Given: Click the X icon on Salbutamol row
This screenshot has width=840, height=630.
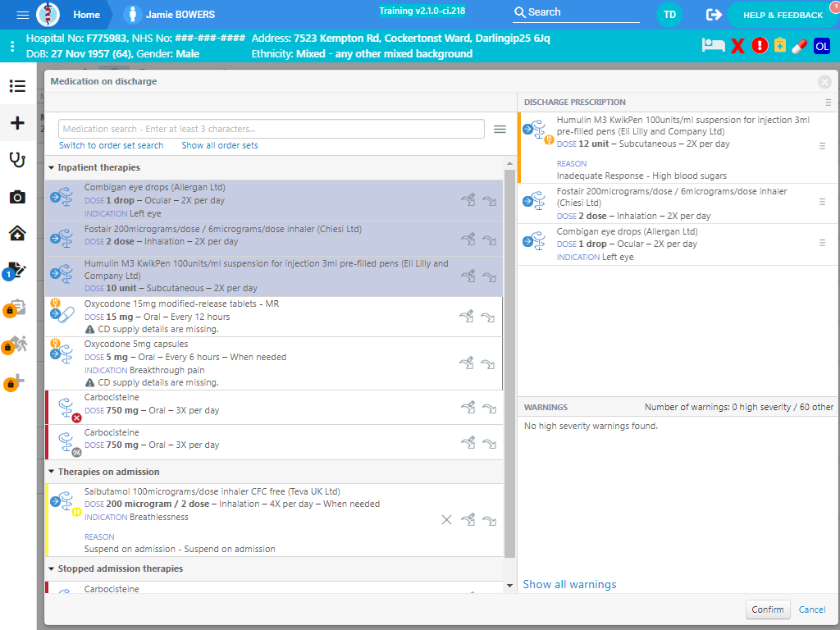Looking at the screenshot, I should pos(446,519).
